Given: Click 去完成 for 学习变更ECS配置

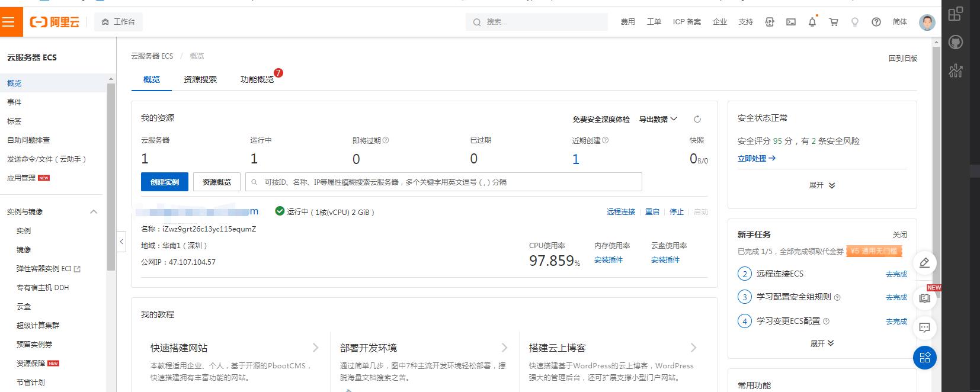Looking at the screenshot, I should click(896, 322).
